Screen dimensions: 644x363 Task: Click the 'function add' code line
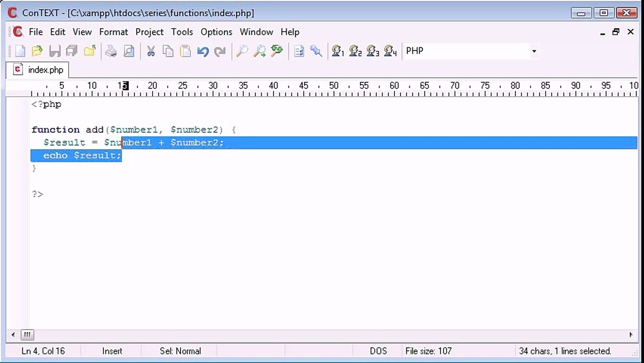click(x=134, y=130)
